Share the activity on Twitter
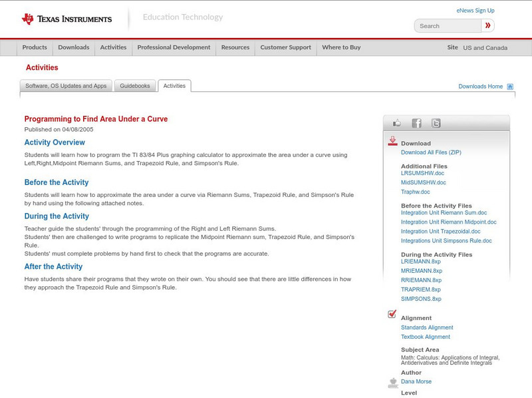 [436, 123]
